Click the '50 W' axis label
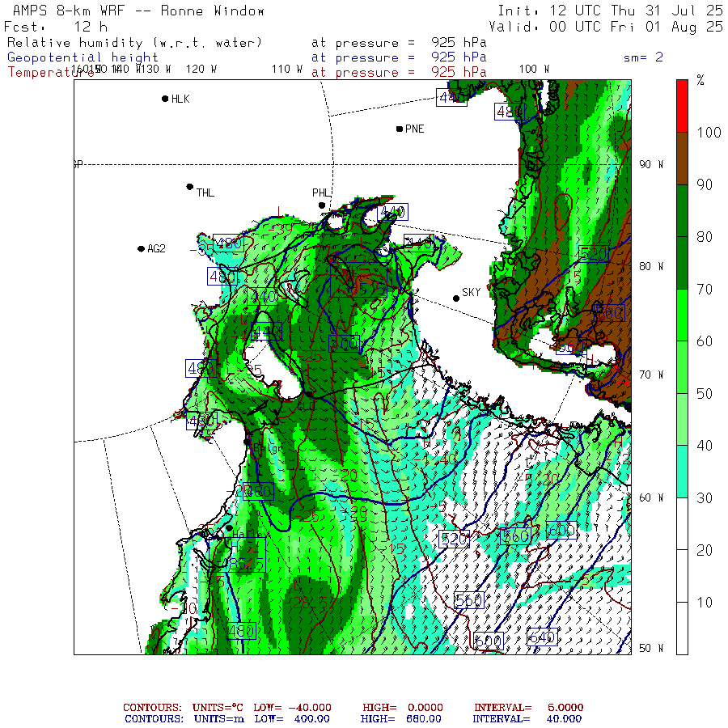 651,648
